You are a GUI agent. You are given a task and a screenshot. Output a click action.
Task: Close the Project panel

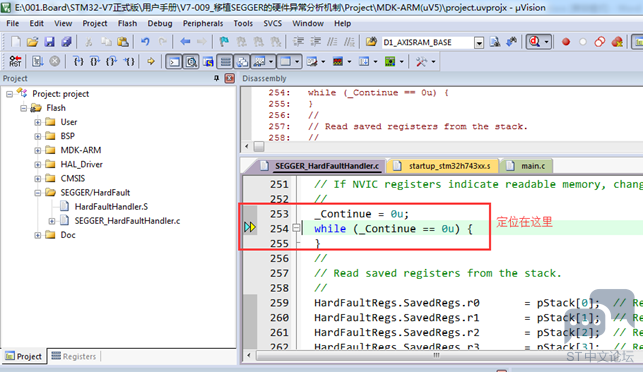230,78
